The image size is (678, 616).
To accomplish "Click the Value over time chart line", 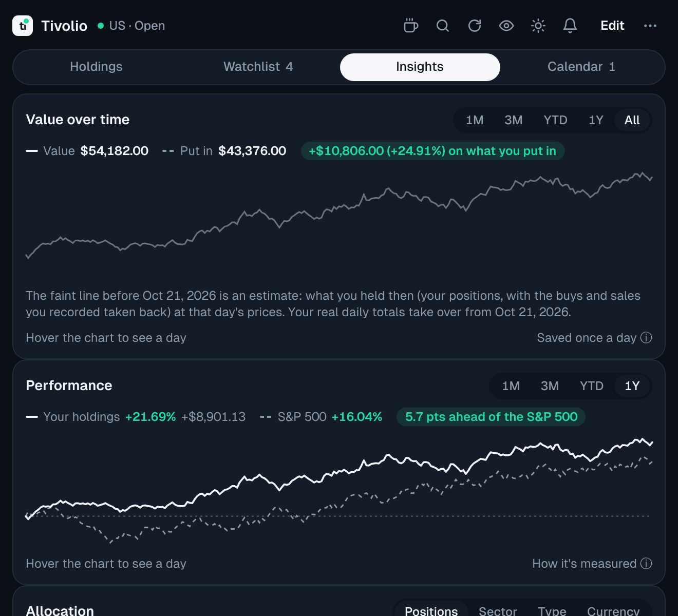I will pos(339,216).
